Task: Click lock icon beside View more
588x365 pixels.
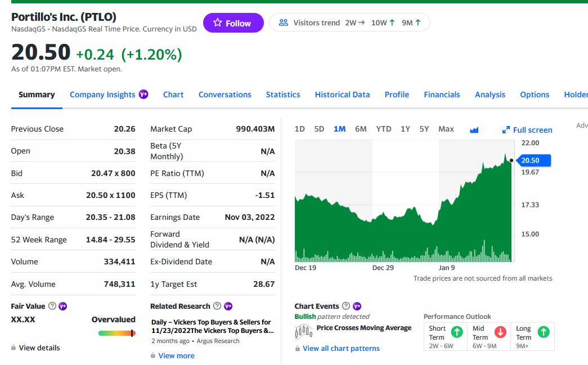Action: coord(152,355)
